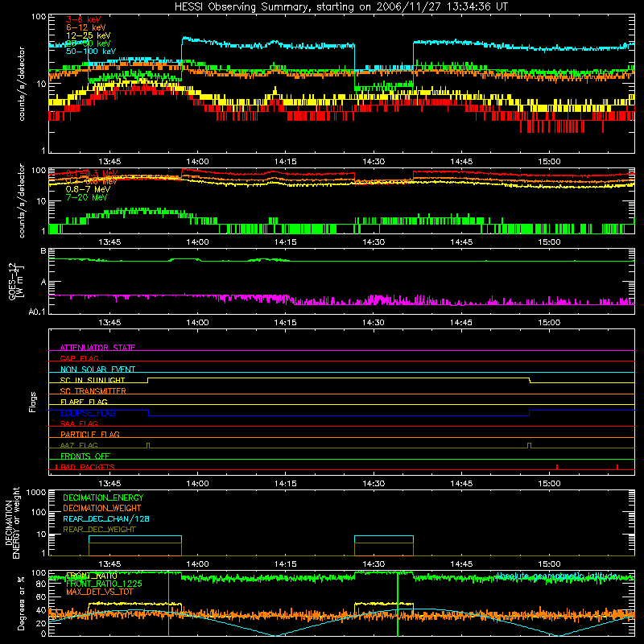Click the ECLIPSE_FLAG drop near 13:52

(148, 413)
